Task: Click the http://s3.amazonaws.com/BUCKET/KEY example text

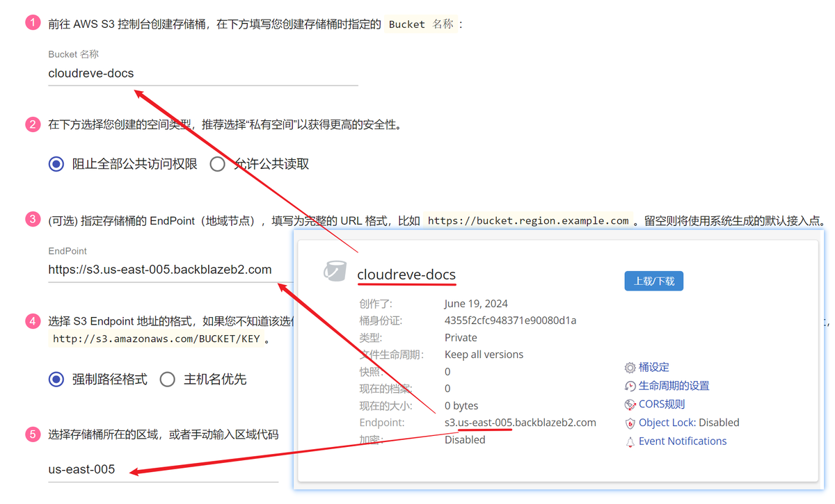Action: pos(156,339)
